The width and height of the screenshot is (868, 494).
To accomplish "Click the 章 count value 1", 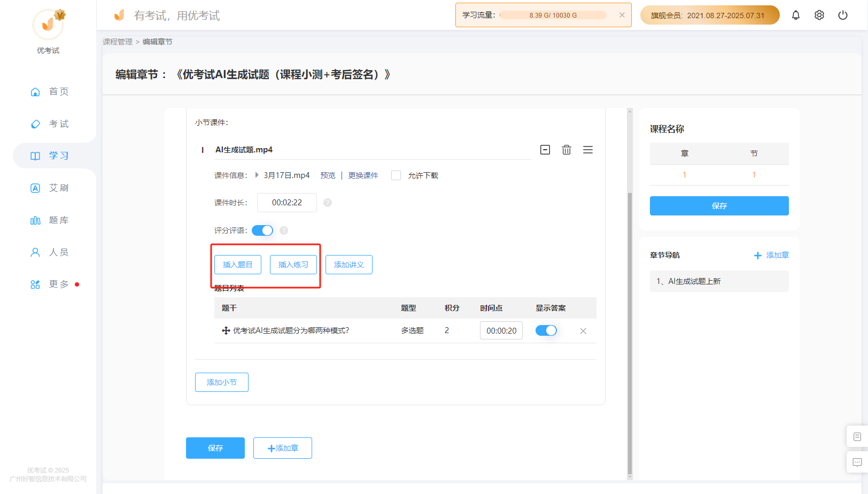I will tap(685, 175).
